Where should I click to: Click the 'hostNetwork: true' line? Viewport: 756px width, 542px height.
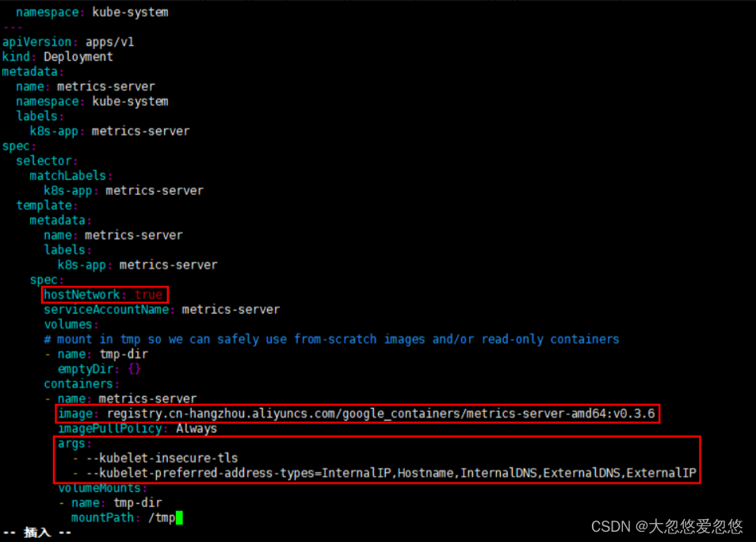click(x=104, y=295)
